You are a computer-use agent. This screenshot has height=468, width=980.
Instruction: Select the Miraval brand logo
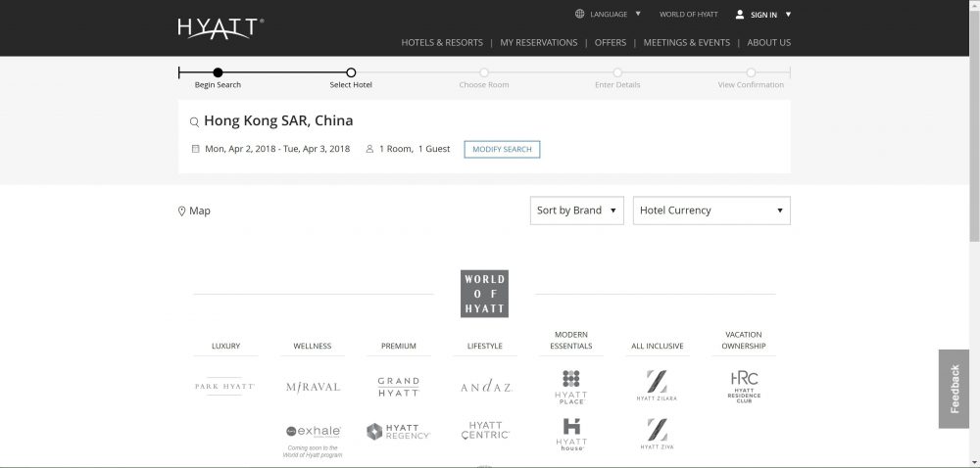(313, 387)
